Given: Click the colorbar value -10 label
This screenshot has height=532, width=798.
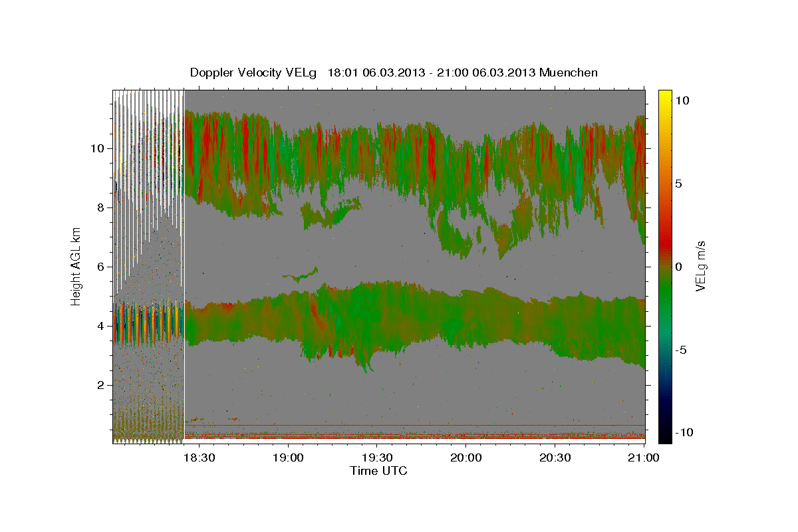Looking at the screenshot, I should click(x=685, y=432).
